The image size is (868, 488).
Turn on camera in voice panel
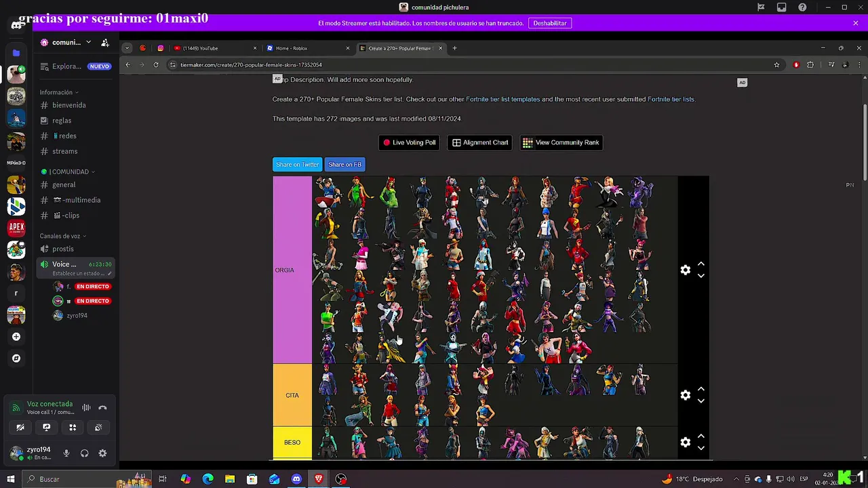pos(20,427)
